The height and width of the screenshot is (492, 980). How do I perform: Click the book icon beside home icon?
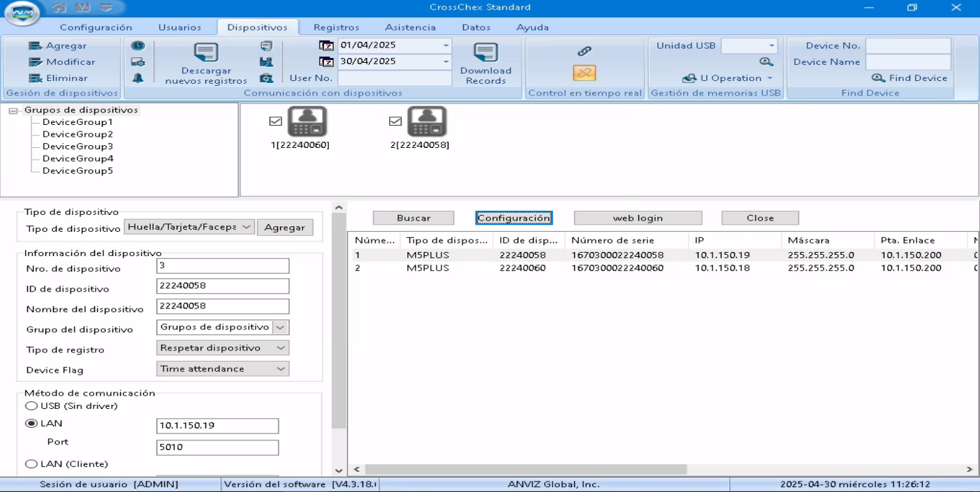pyautogui.click(x=83, y=8)
